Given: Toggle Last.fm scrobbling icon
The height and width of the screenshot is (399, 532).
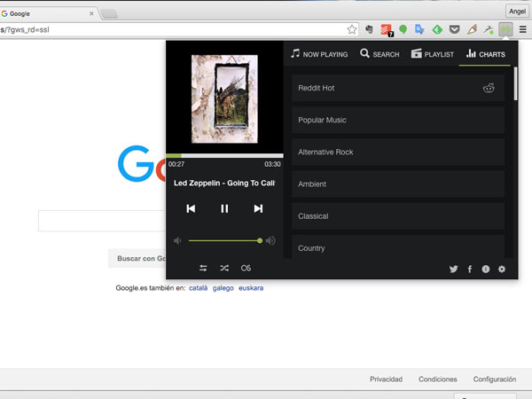Looking at the screenshot, I should click(246, 269).
